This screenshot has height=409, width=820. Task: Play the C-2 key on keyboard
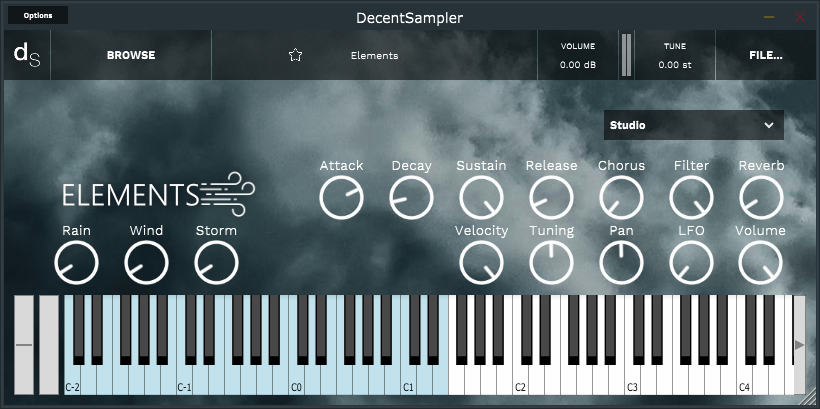pos(72,381)
